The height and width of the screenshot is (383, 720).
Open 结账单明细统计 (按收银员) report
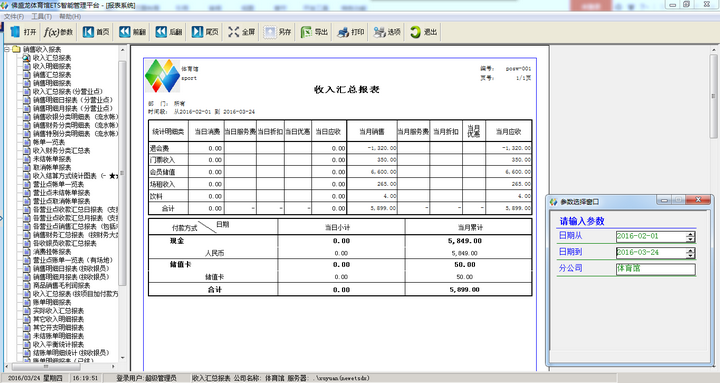point(71,353)
